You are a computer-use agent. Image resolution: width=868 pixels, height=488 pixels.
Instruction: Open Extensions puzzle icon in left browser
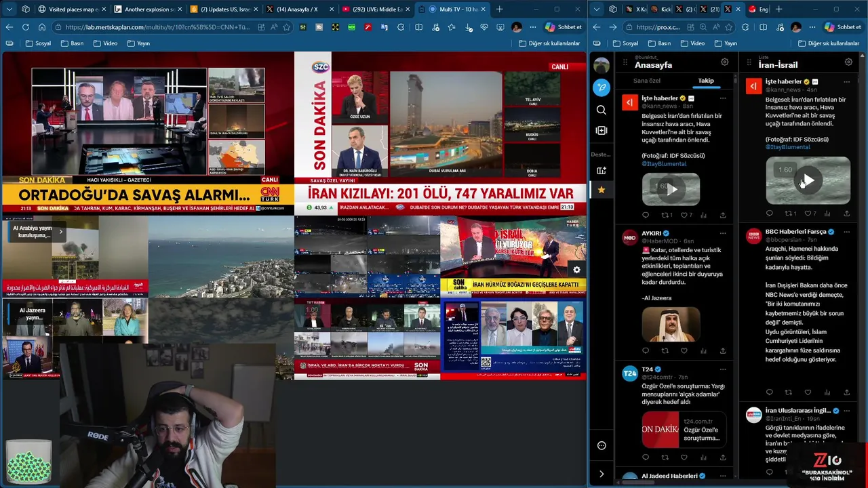click(402, 27)
